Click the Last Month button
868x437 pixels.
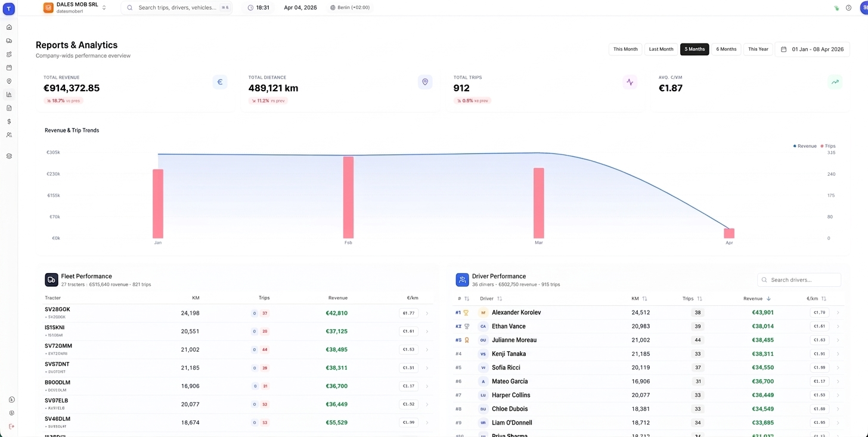click(661, 49)
